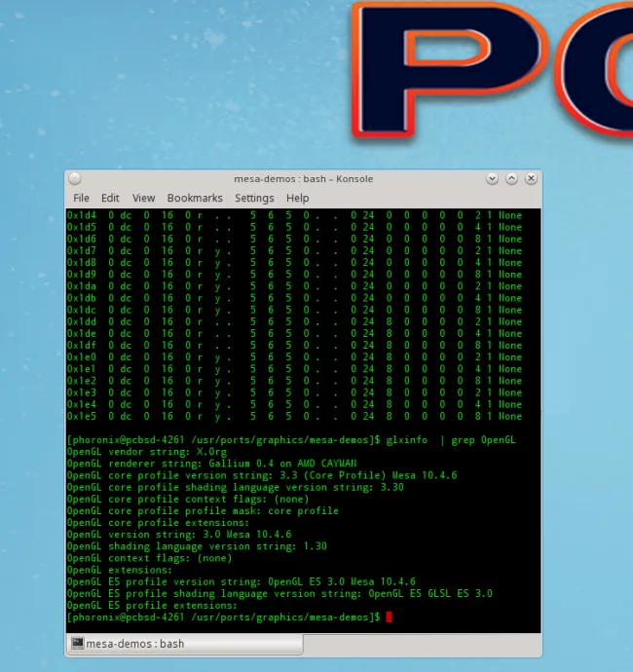This screenshot has width=633, height=672.
Task: Click the terminal icon on the bash tab
Action: pyautogui.click(x=78, y=643)
